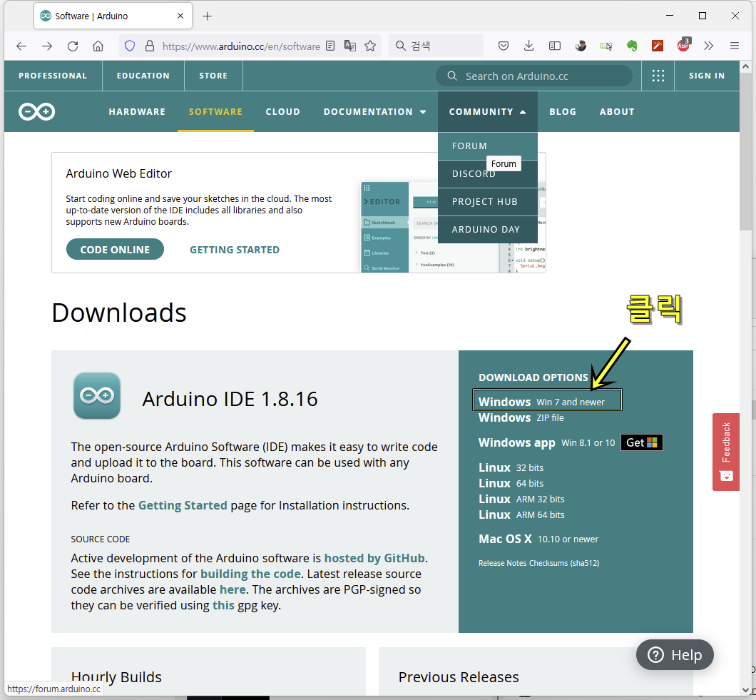Click the translate page icon
The height and width of the screenshot is (700, 756).
pos(350,46)
